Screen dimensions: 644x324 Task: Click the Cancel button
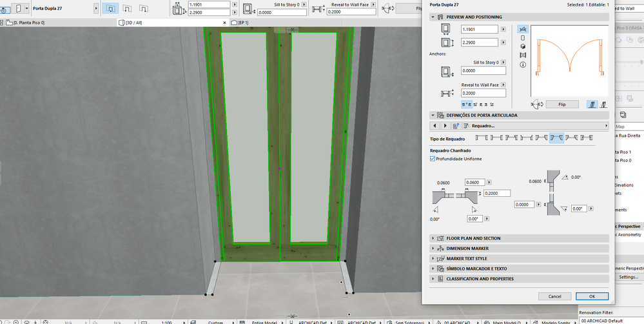click(x=554, y=296)
